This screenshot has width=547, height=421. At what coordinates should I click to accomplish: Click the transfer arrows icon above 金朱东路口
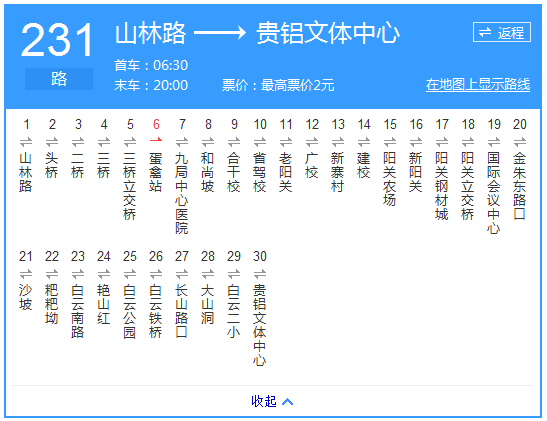tap(520, 142)
